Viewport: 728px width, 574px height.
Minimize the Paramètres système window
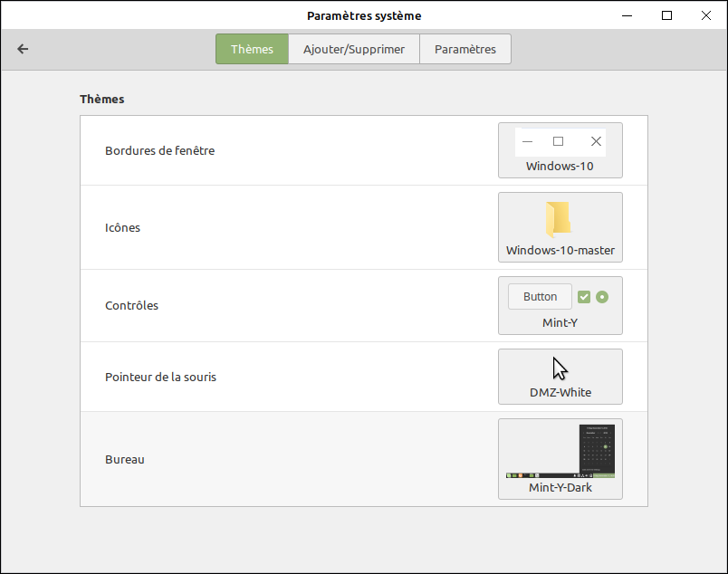tap(627, 15)
